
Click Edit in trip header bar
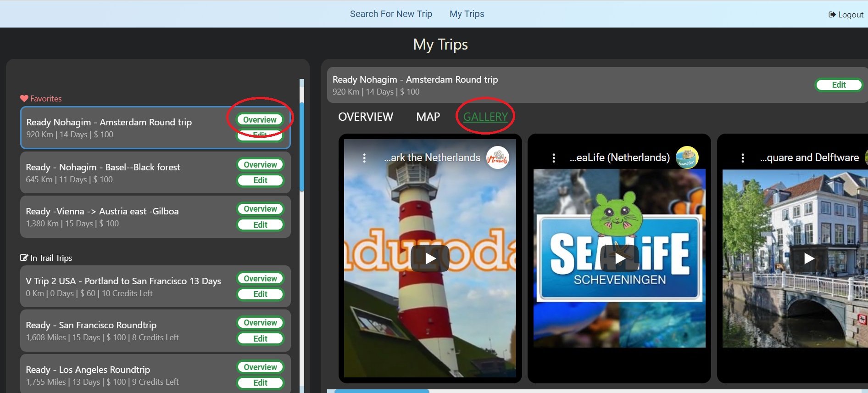click(x=839, y=85)
